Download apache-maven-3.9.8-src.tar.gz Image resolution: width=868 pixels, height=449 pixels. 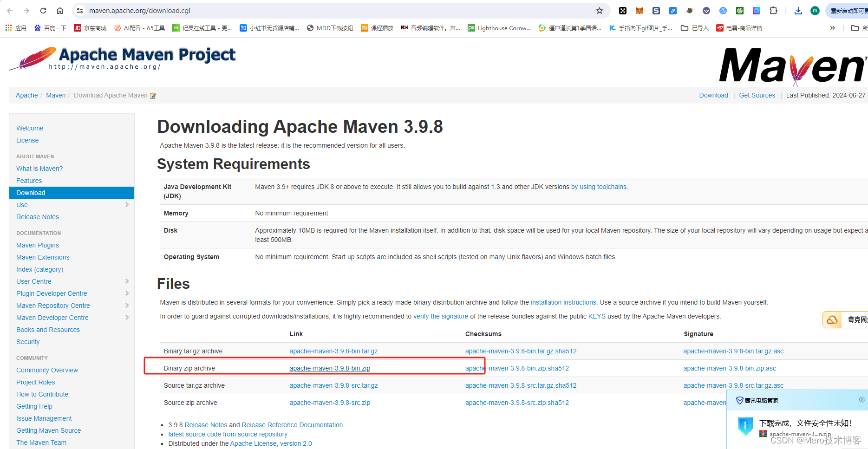(x=333, y=385)
